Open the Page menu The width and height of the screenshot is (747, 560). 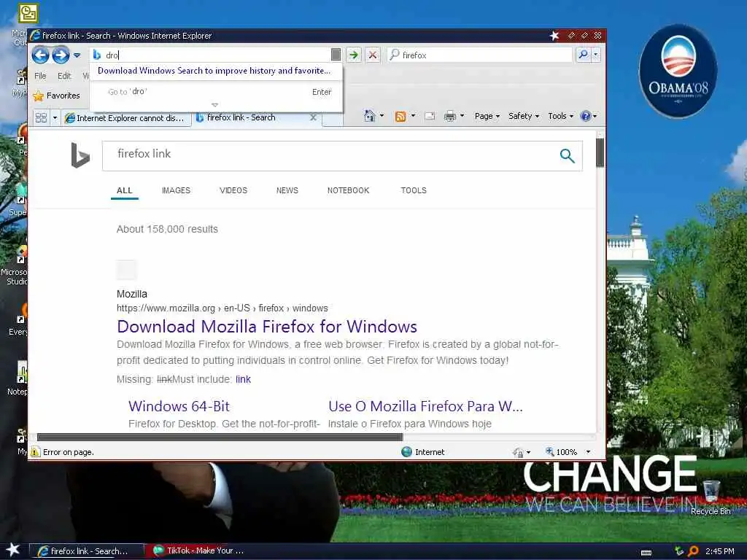[x=487, y=116]
